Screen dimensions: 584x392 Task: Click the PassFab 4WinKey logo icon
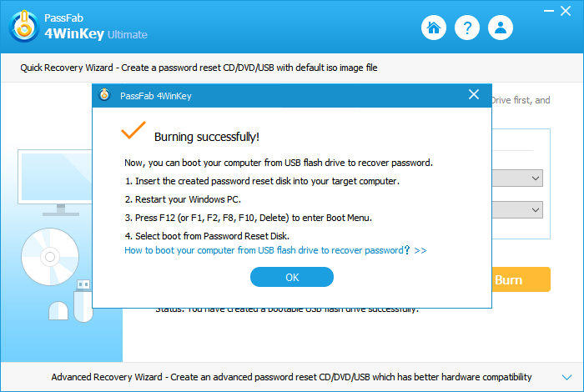click(27, 27)
